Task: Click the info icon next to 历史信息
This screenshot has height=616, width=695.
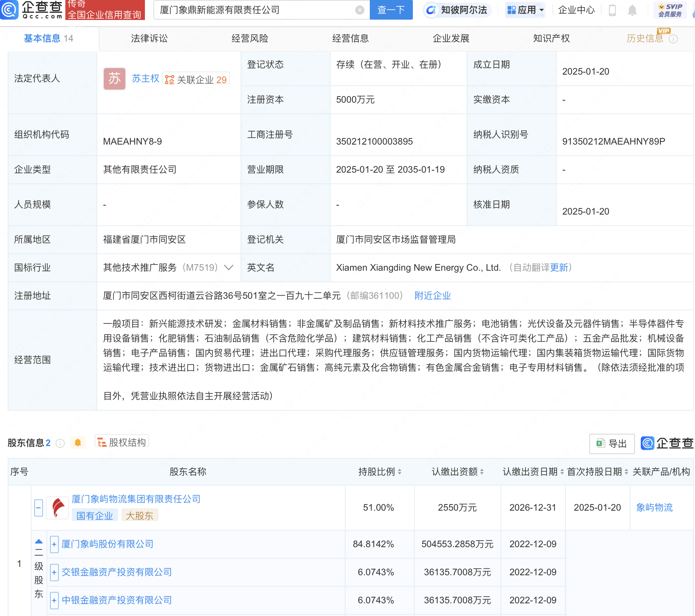Action: pos(673,39)
